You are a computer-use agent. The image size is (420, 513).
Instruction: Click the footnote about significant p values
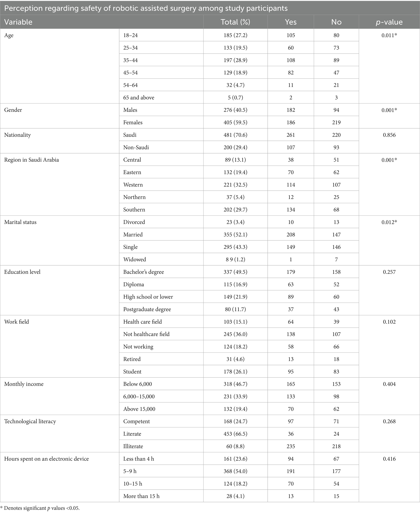pyautogui.click(x=40, y=508)
